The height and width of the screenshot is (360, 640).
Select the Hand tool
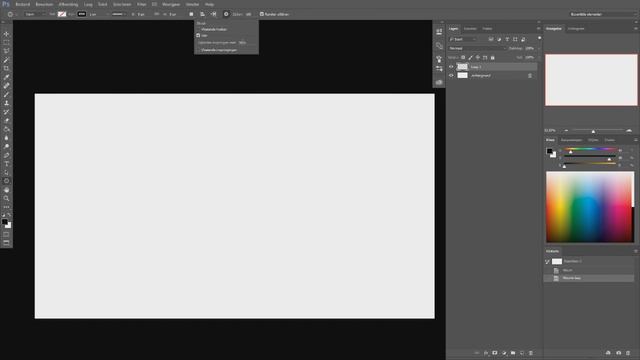(x=6, y=190)
